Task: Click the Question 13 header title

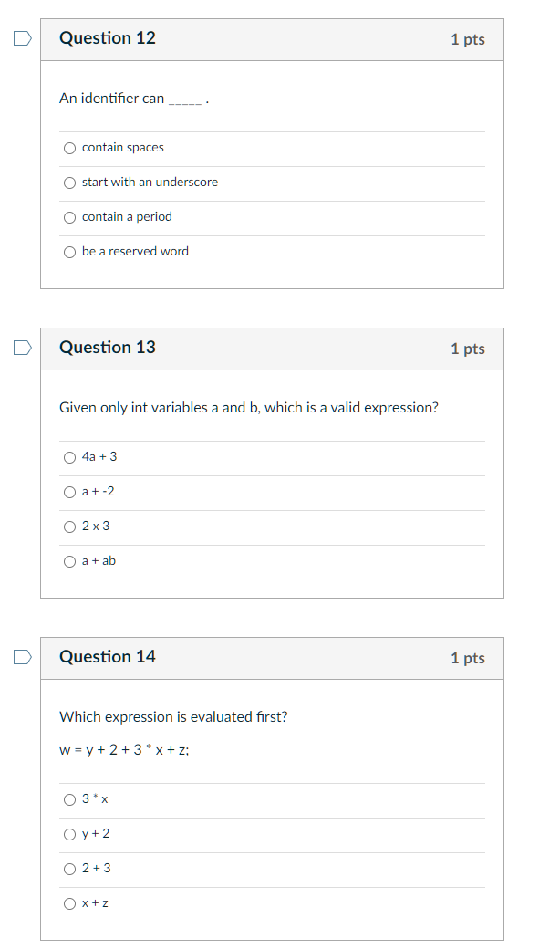Action: 107,348
